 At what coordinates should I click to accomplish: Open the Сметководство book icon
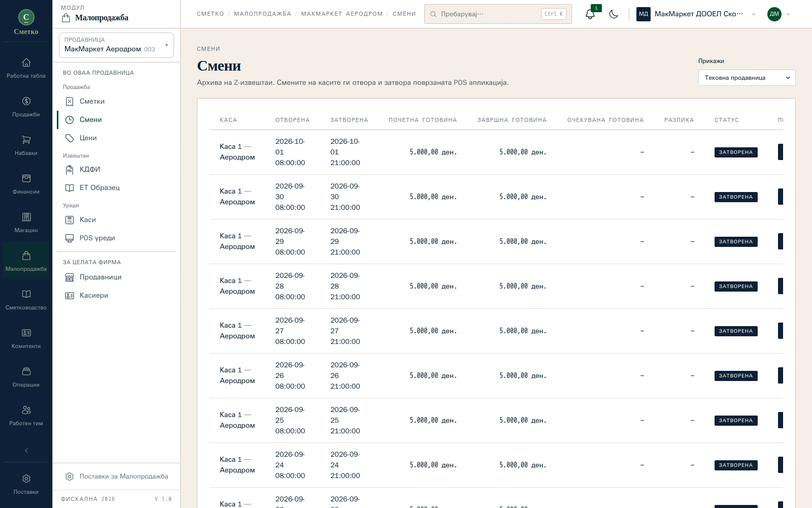coord(26,300)
